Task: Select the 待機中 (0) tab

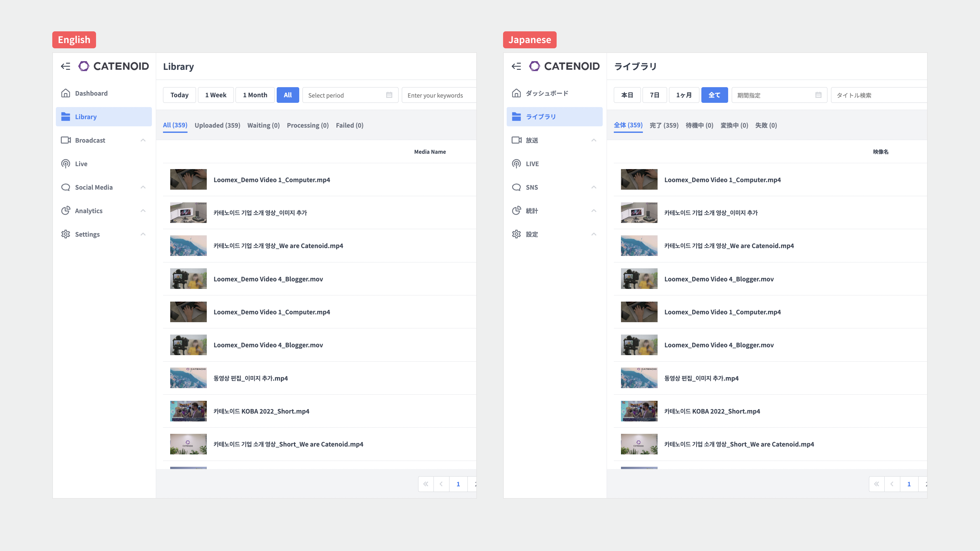Action: click(699, 125)
